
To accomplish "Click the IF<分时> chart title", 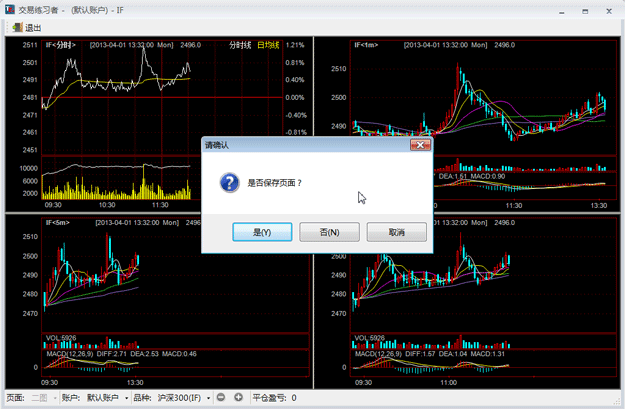I will point(60,45).
